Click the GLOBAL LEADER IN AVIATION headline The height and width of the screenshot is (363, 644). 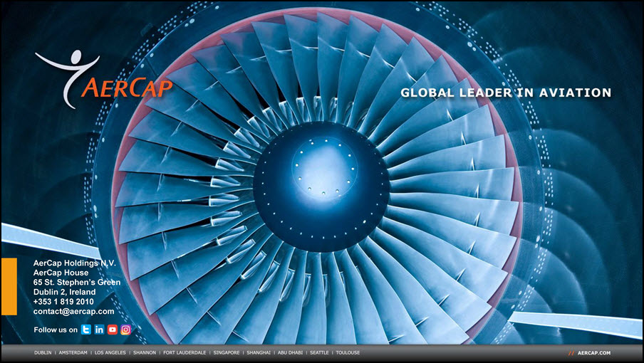tap(506, 93)
